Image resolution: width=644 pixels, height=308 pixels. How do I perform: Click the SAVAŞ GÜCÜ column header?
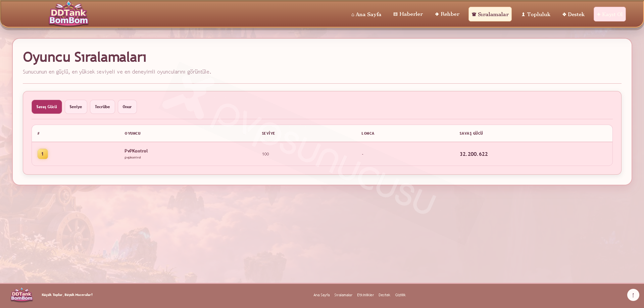click(471, 133)
